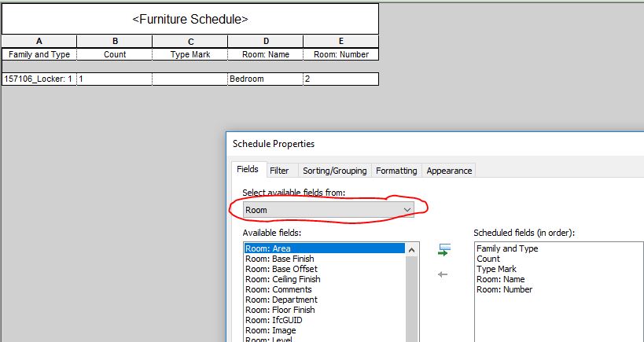Open the Appearance tab
Viewport: 644px width, 342px height.
point(449,171)
